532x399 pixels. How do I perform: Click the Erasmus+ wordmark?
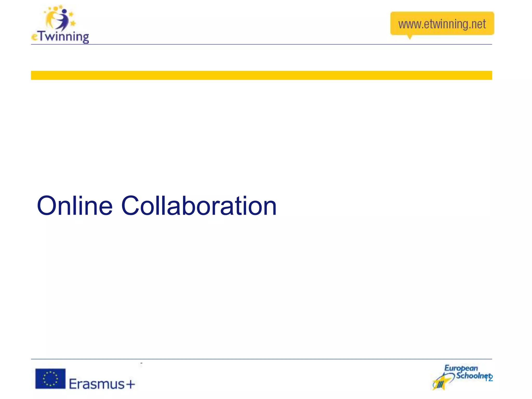102,384
